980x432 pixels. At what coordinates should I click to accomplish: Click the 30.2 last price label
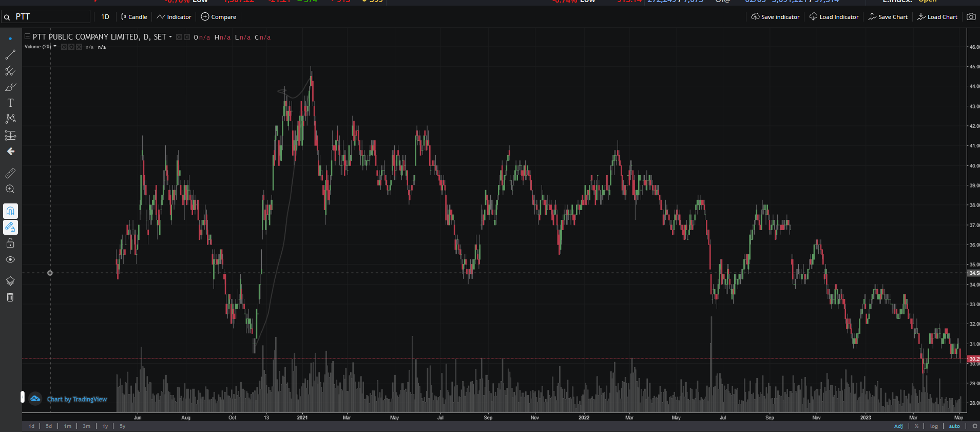[973, 359]
